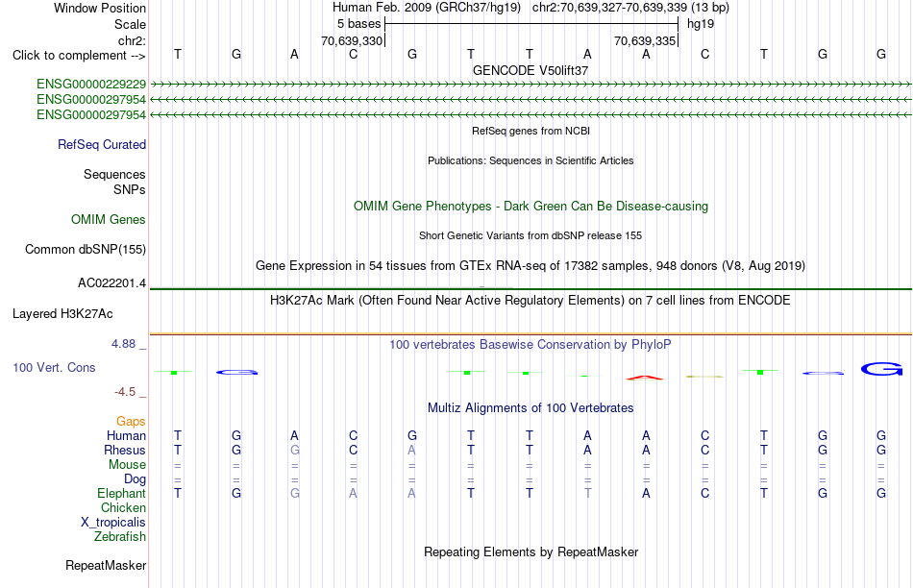This screenshot has height=588, width=913.
Task: Click the Chicken alignment row label
Action: 123,507
